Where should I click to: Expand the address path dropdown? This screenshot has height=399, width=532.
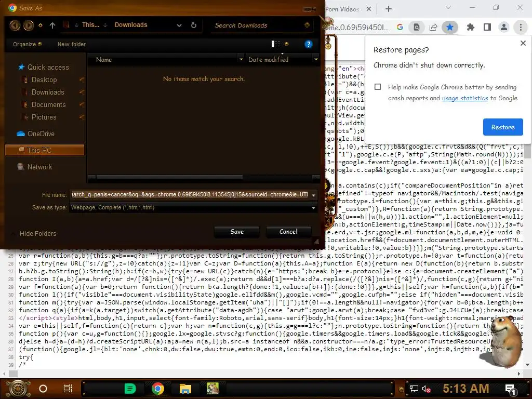tap(179, 25)
